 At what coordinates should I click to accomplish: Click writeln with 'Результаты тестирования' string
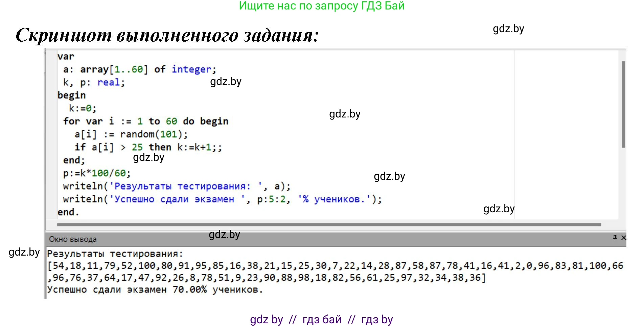(176, 186)
